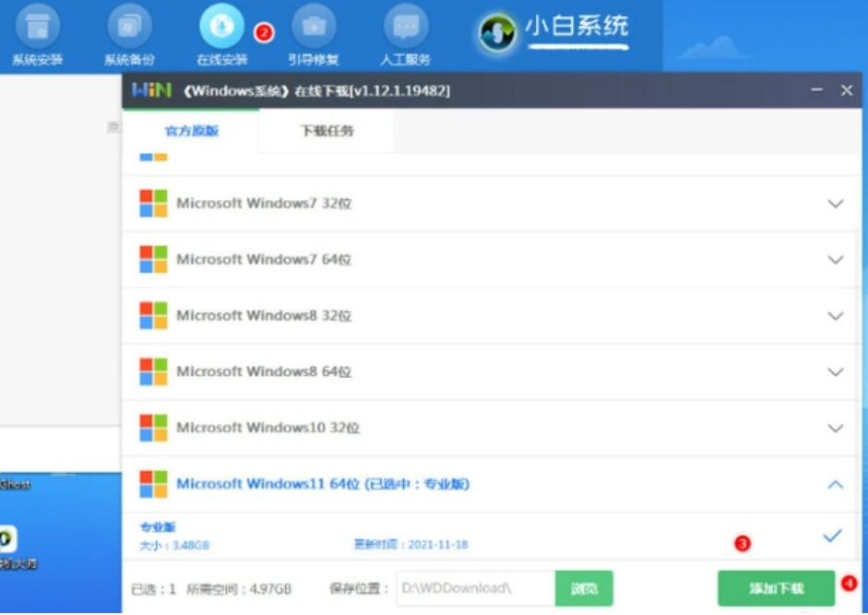Image resolution: width=868 pixels, height=615 pixels.
Task: Collapse the Microsoft Windows11 64位 chevron
Action: [836, 485]
